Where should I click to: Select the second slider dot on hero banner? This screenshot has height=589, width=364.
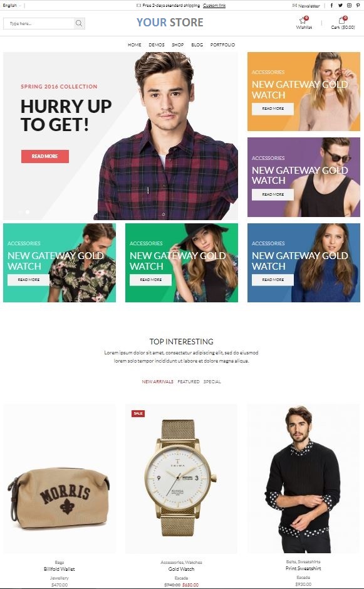coord(28,212)
